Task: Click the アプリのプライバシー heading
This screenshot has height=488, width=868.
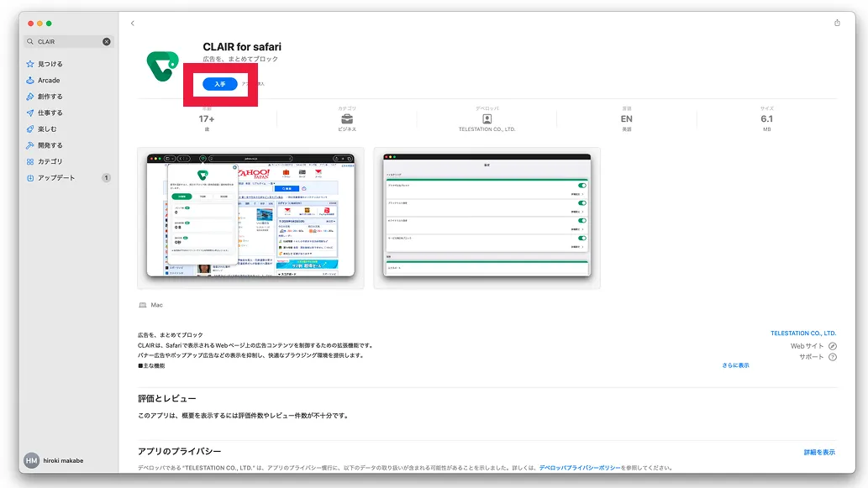Action: (179, 452)
